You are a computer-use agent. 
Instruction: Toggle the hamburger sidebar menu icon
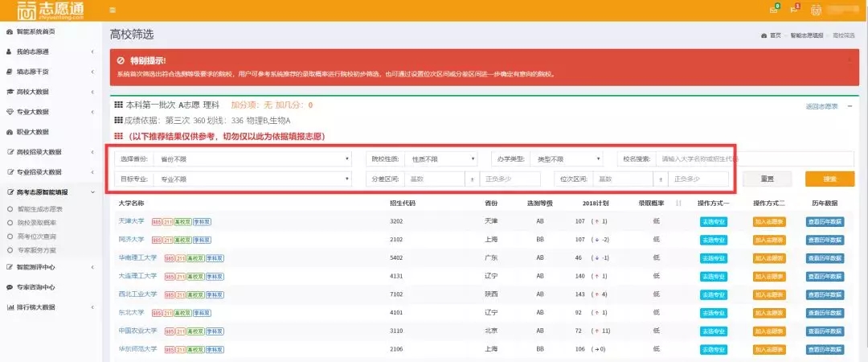point(113,10)
